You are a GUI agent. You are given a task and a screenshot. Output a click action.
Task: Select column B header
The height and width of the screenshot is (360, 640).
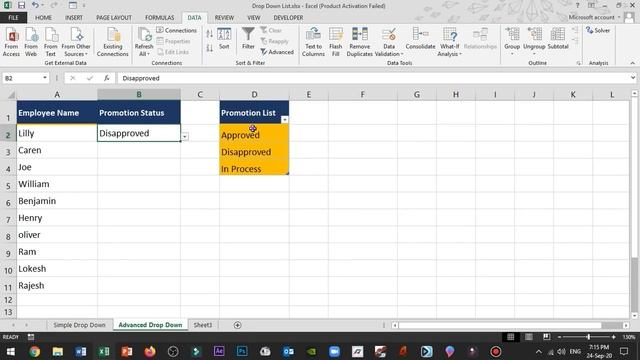(x=139, y=94)
